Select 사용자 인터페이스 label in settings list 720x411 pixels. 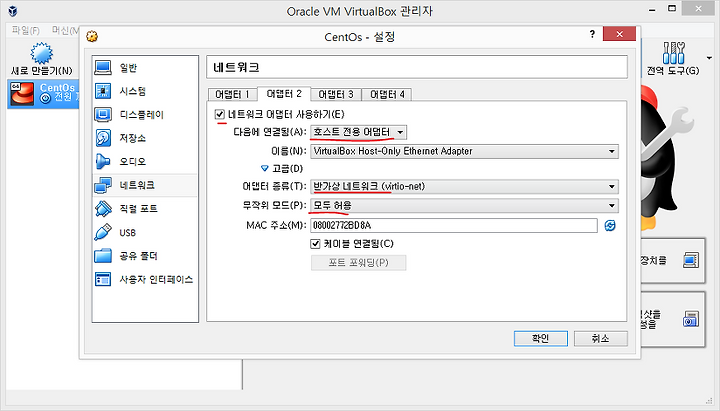point(156,279)
